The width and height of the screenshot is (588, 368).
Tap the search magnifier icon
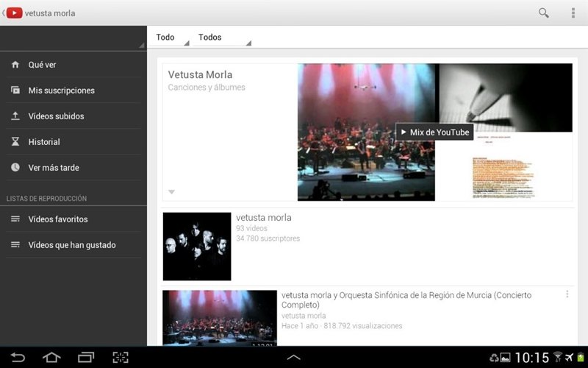[x=544, y=13]
